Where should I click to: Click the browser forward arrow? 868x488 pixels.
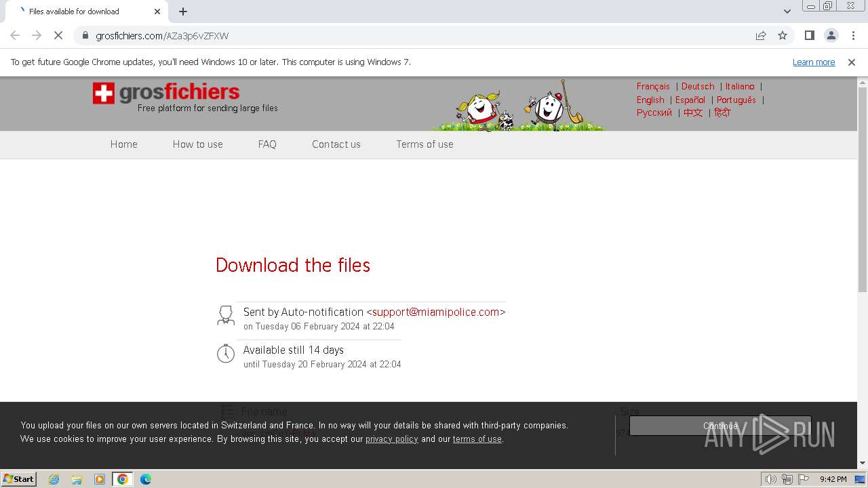(x=37, y=35)
